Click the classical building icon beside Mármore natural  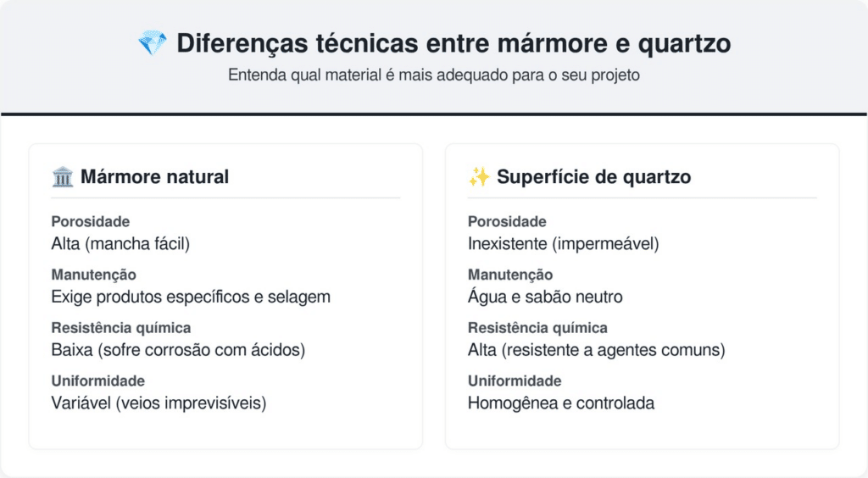pos(63,177)
